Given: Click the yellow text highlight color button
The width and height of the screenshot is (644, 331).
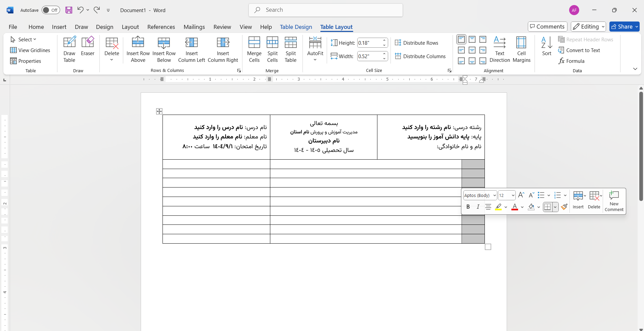Looking at the screenshot, I should pos(498,207).
